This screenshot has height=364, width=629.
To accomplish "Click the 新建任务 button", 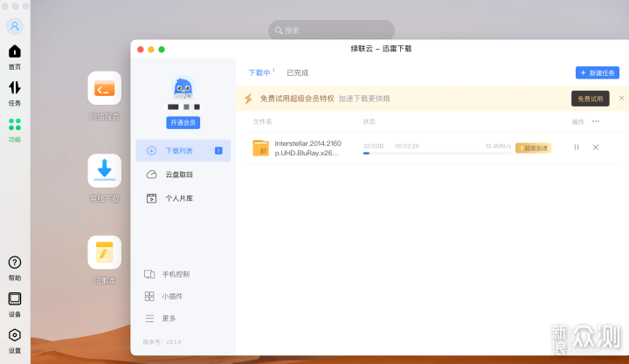I will 598,73.
